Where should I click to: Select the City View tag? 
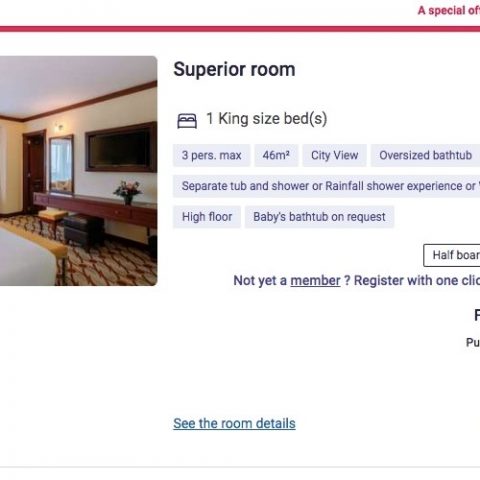(x=334, y=155)
